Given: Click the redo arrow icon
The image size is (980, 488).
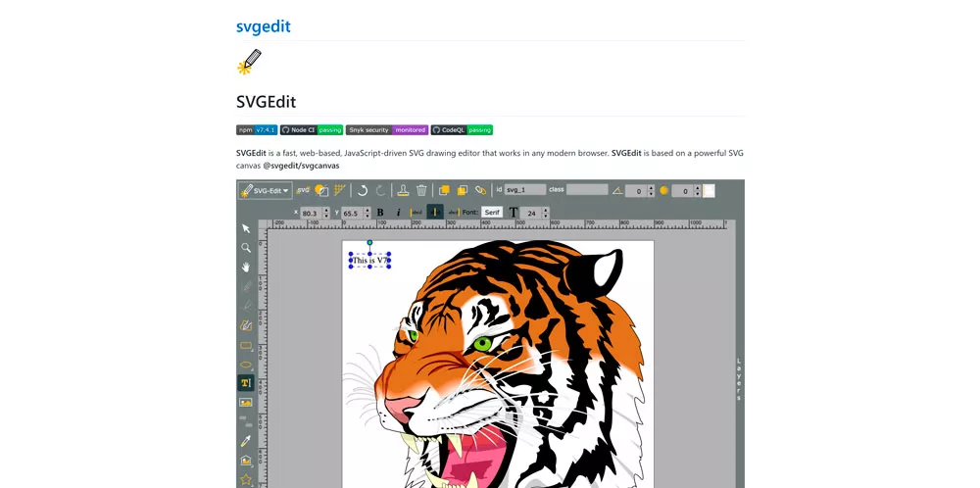Looking at the screenshot, I should [380, 190].
